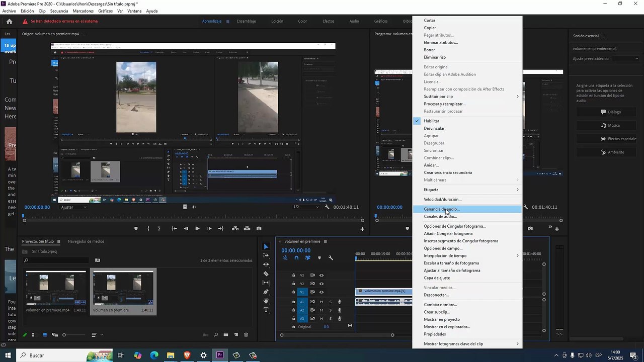Expand Interpolación de tiempo submenu

467,255
